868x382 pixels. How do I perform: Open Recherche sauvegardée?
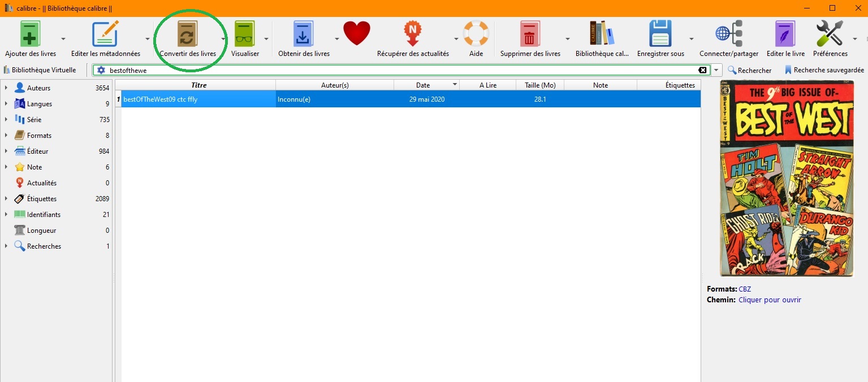pyautogui.click(x=824, y=70)
